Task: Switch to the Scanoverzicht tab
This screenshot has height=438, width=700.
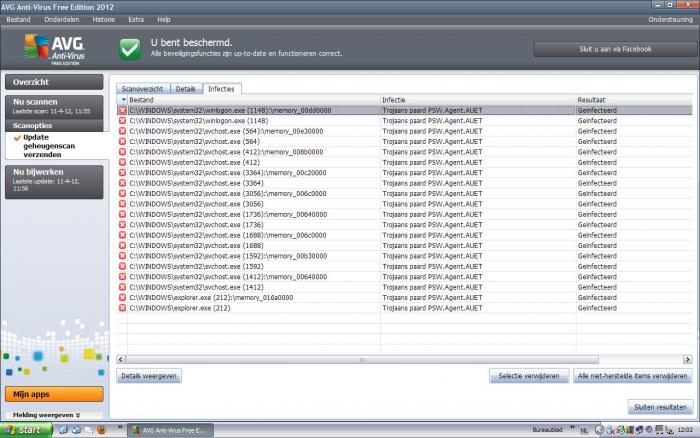Action: tap(143, 89)
